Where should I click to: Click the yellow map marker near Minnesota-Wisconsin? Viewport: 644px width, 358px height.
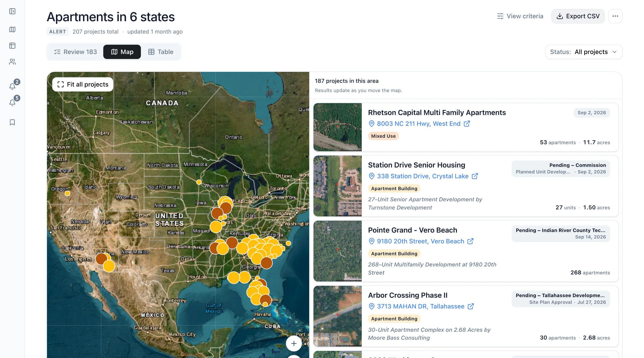199,182
